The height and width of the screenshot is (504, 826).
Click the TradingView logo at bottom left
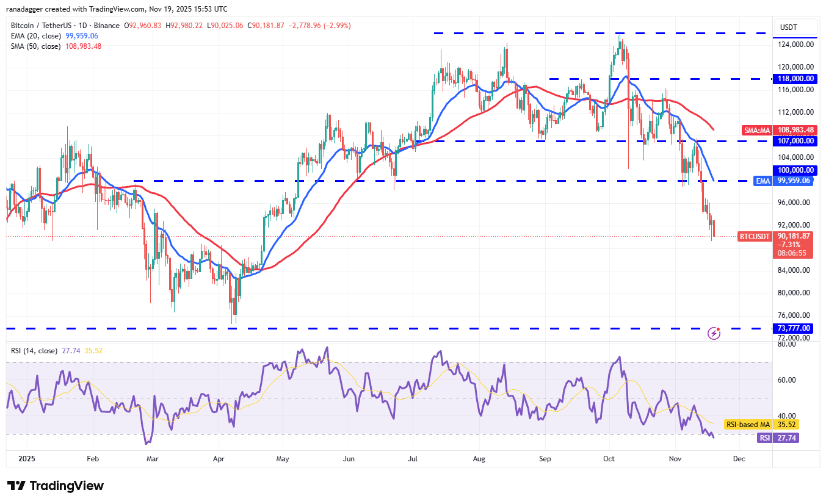point(55,486)
